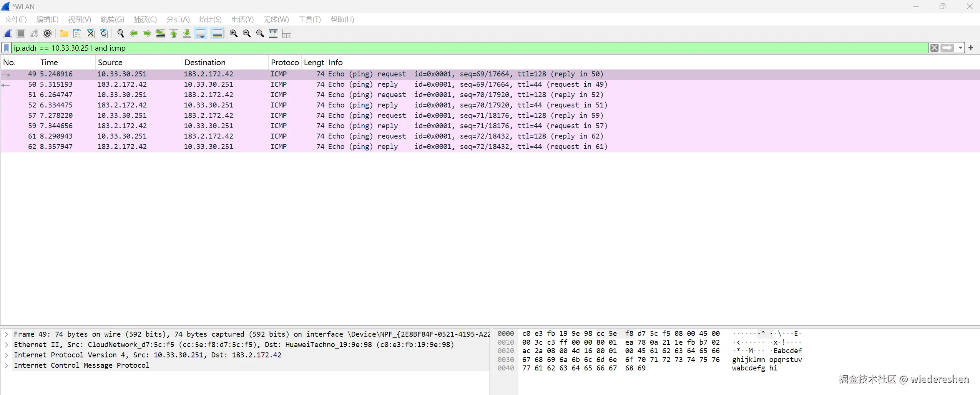Sort packets by the Destination column

pyautogui.click(x=225, y=63)
